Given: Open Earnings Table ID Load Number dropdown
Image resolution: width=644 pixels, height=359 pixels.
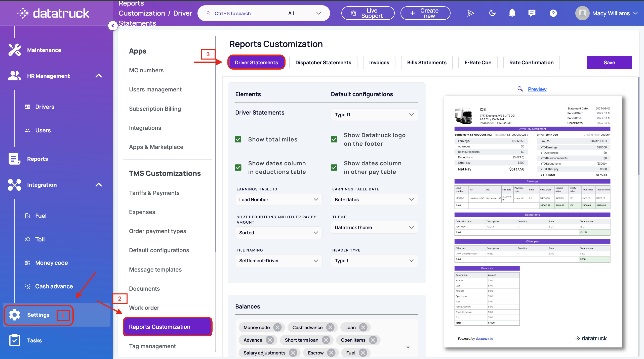Looking at the screenshot, I should [x=279, y=199].
